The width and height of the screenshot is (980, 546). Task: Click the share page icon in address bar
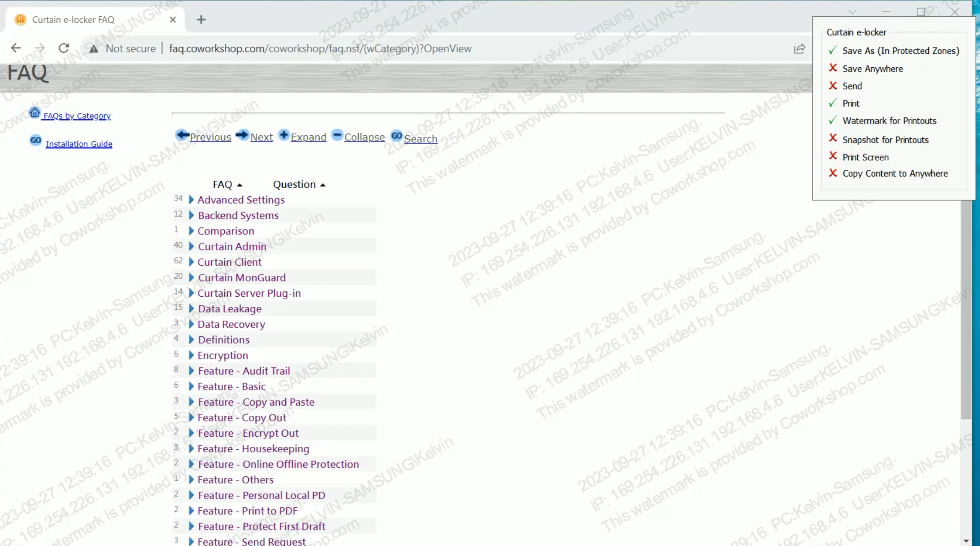click(x=799, y=49)
